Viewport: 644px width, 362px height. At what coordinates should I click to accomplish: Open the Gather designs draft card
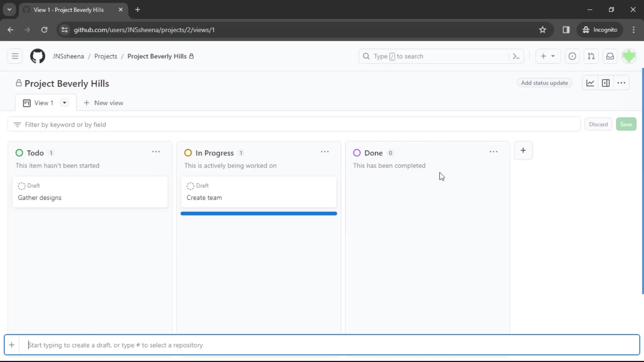(90, 192)
